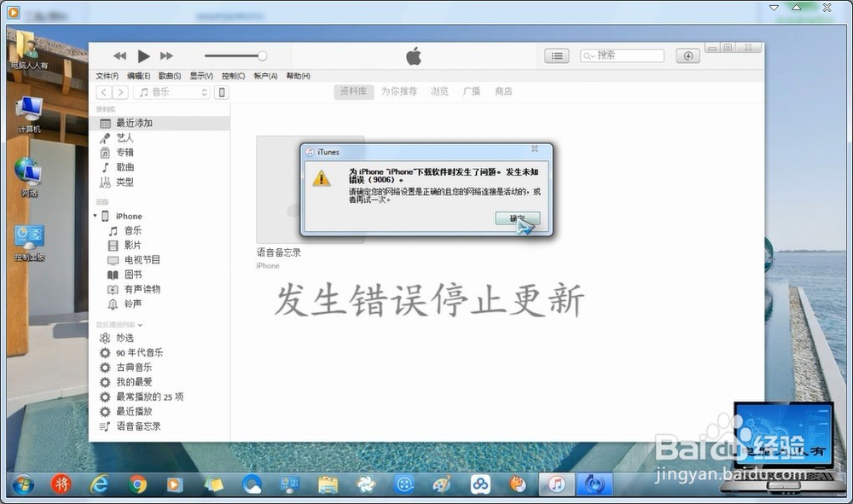Screen dimensions: 853x504
Task: Open the iTunes taskbar icon
Action: point(556,484)
